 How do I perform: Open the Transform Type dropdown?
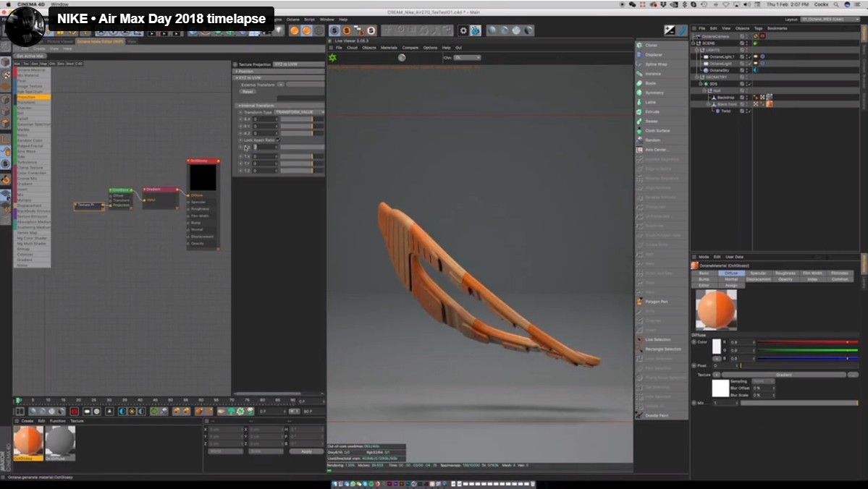[x=300, y=112]
